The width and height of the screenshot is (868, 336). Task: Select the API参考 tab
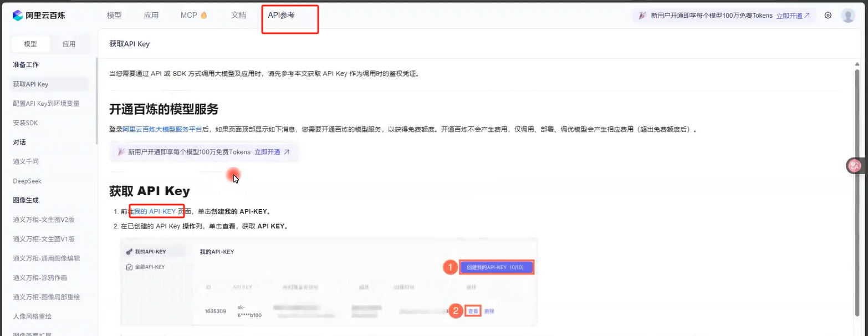click(282, 16)
